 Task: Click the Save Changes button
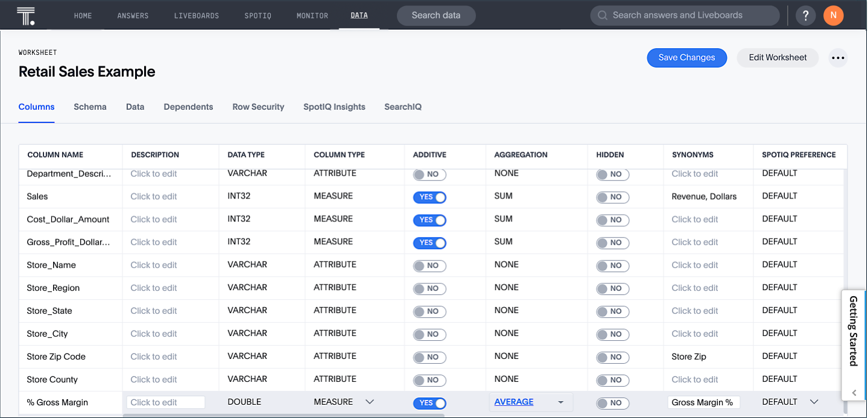coord(686,58)
